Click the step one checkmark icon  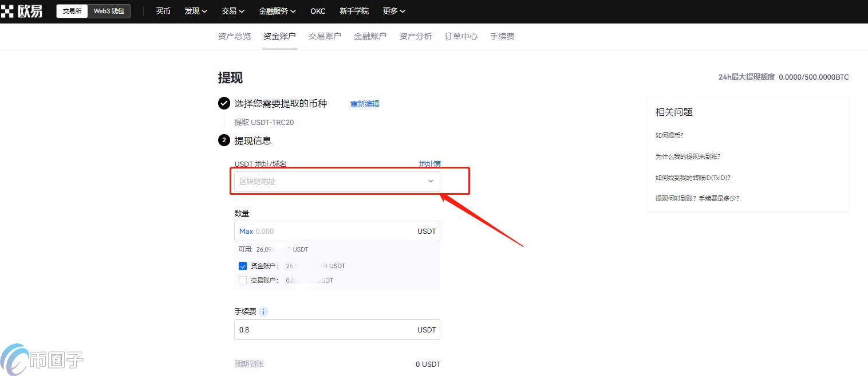[x=224, y=104]
